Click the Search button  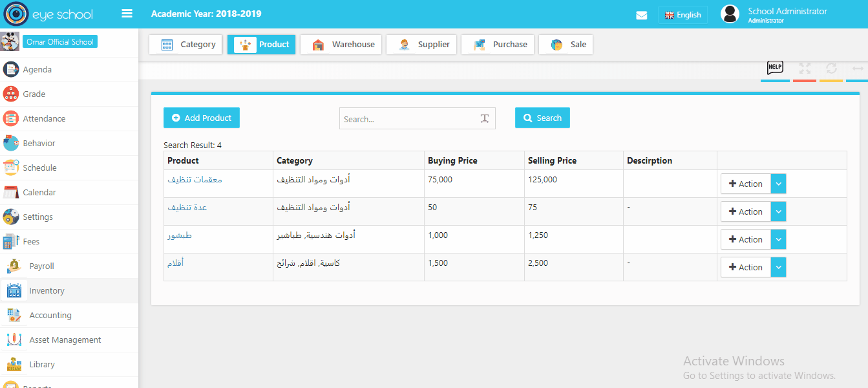542,118
